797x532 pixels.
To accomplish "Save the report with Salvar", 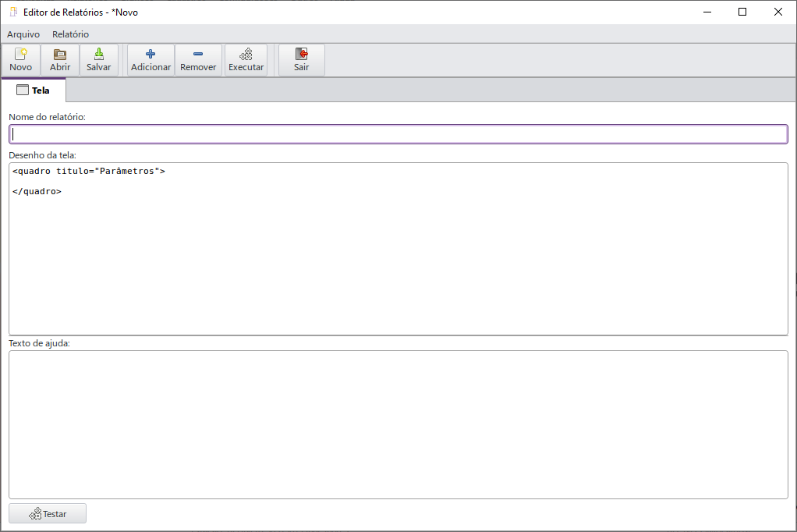I will (98, 60).
